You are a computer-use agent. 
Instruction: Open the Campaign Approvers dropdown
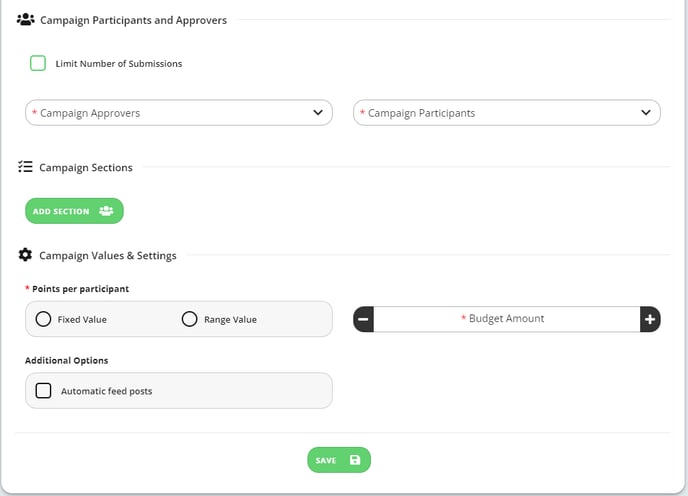point(179,113)
